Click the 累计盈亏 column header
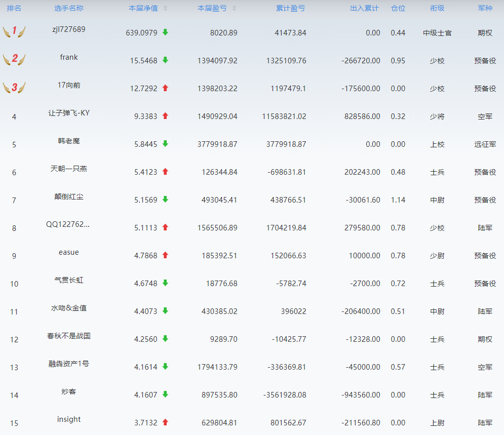504x435 pixels. coord(291,8)
